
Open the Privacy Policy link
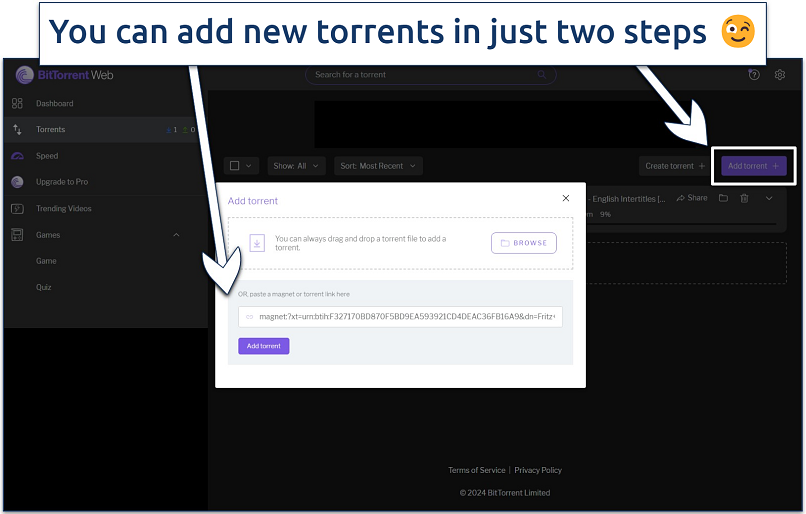point(538,470)
